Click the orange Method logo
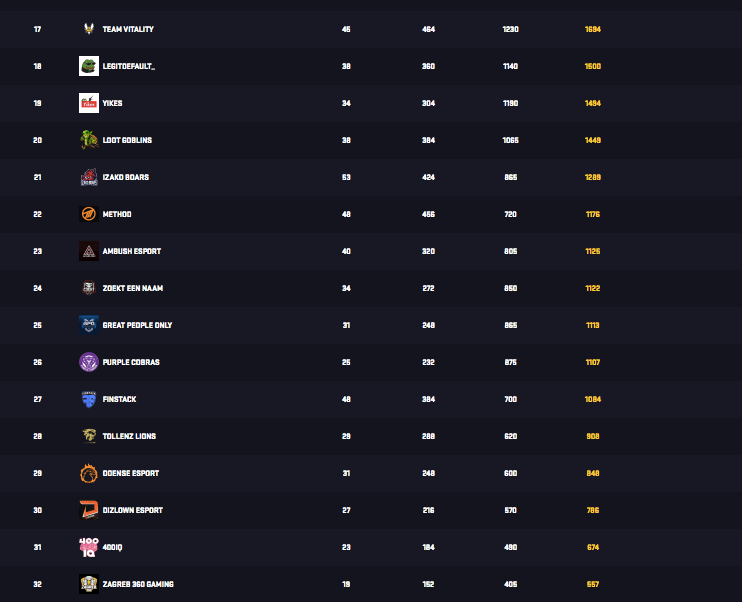 [x=88, y=214]
